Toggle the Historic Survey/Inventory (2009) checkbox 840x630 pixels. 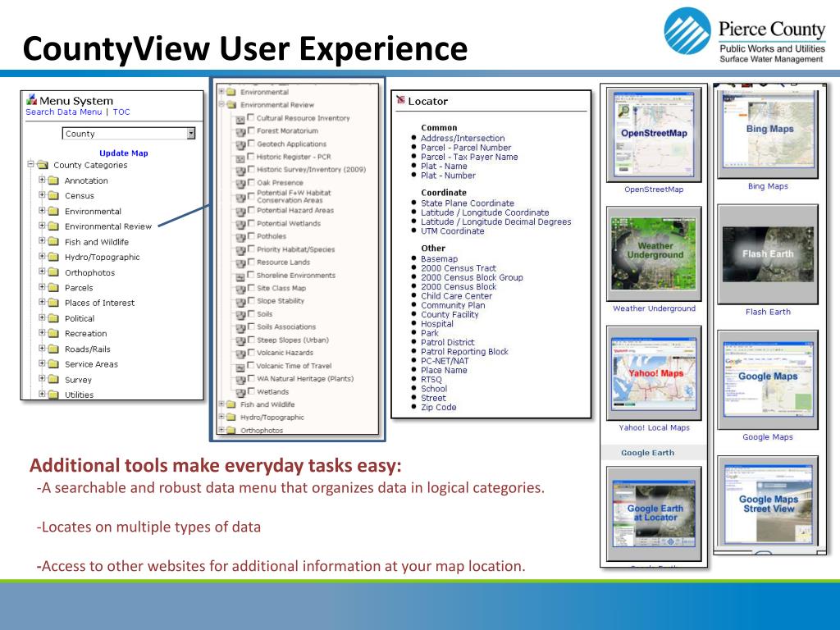coord(251,169)
